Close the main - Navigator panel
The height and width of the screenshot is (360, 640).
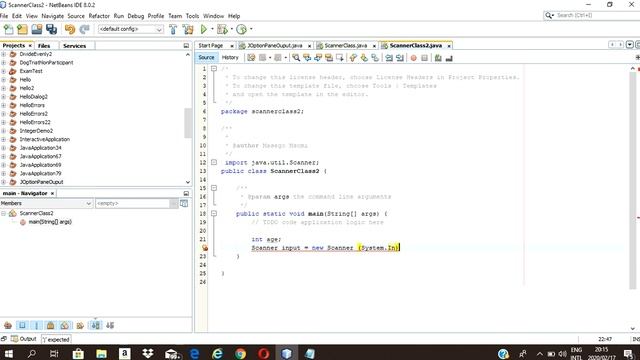pyautogui.click(x=52, y=193)
